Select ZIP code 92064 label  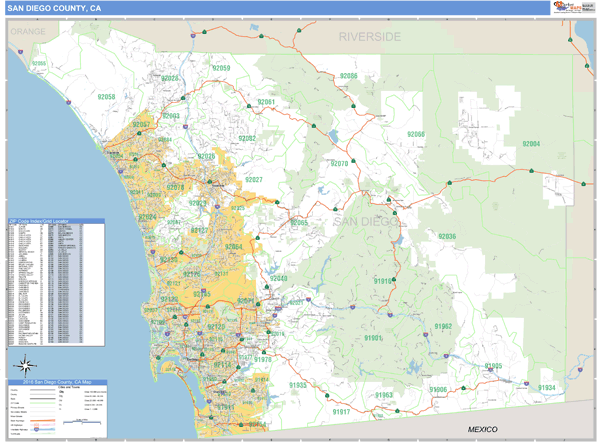point(233,247)
